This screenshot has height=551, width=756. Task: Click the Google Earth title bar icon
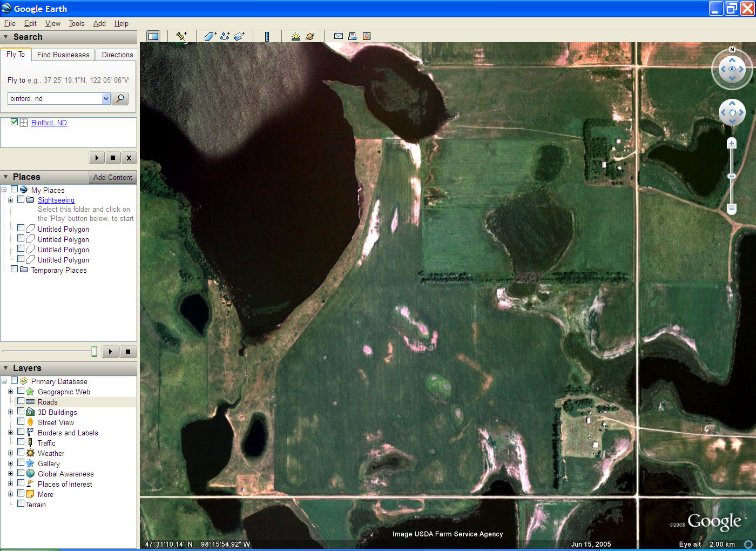tap(6, 8)
